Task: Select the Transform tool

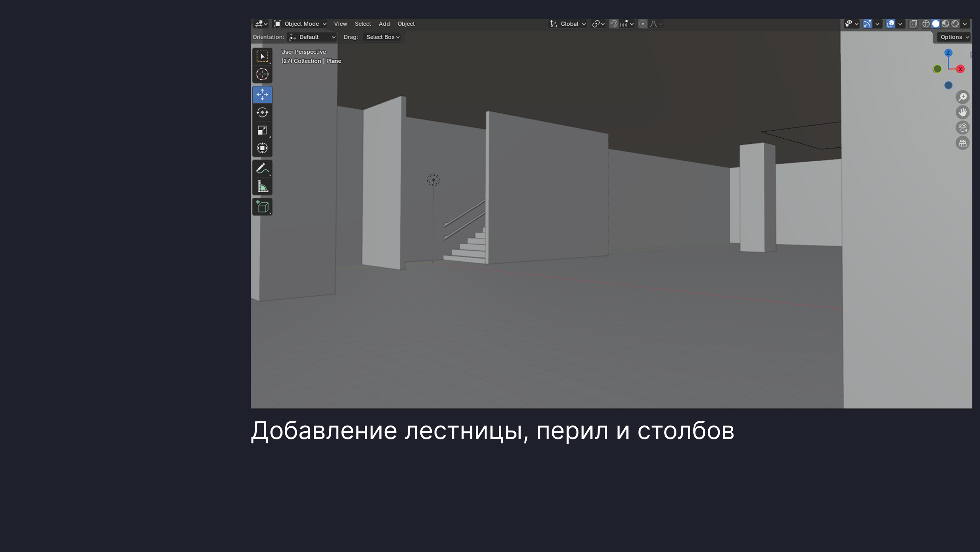Action: [262, 148]
